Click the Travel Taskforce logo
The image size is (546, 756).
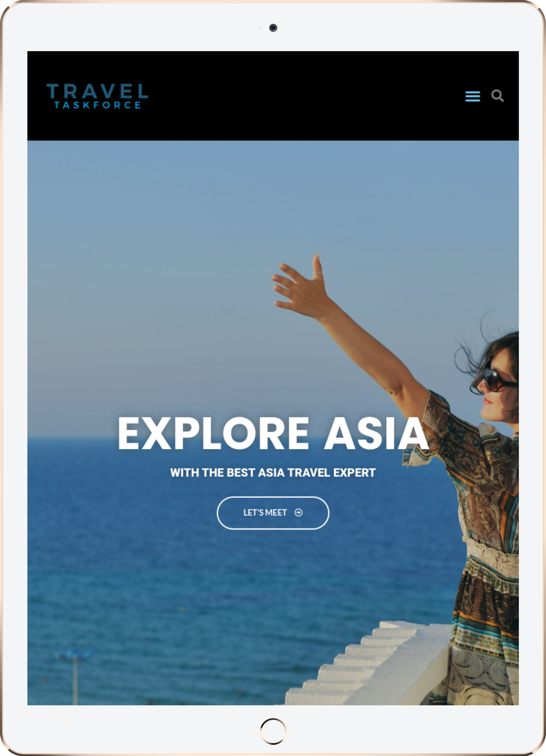tap(97, 96)
